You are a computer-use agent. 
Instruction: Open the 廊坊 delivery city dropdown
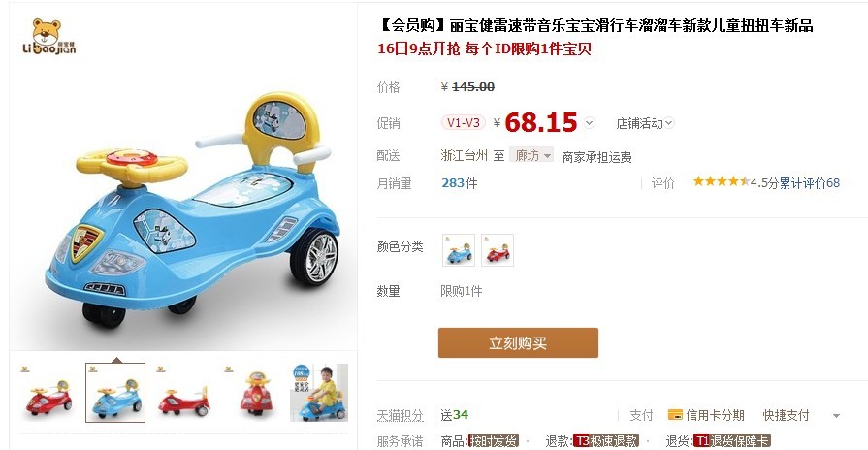pos(531,155)
